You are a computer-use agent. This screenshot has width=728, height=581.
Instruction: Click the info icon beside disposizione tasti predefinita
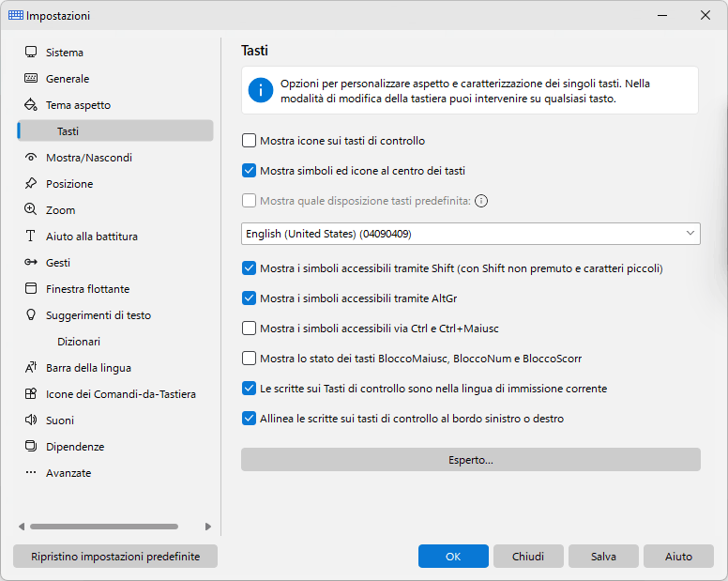coord(481,201)
